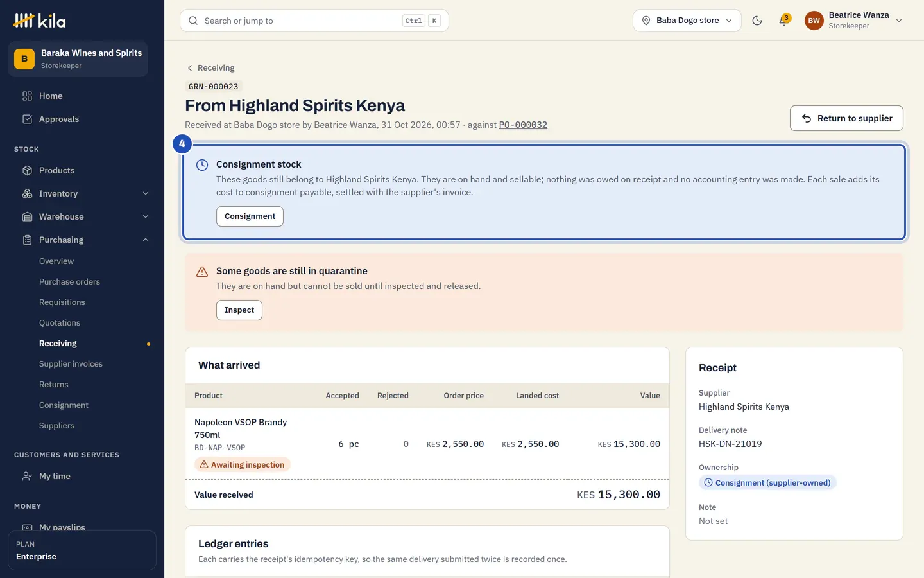Click the Consignment stock clock icon
Viewport: 924px width, 578px height.
[202, 165]
